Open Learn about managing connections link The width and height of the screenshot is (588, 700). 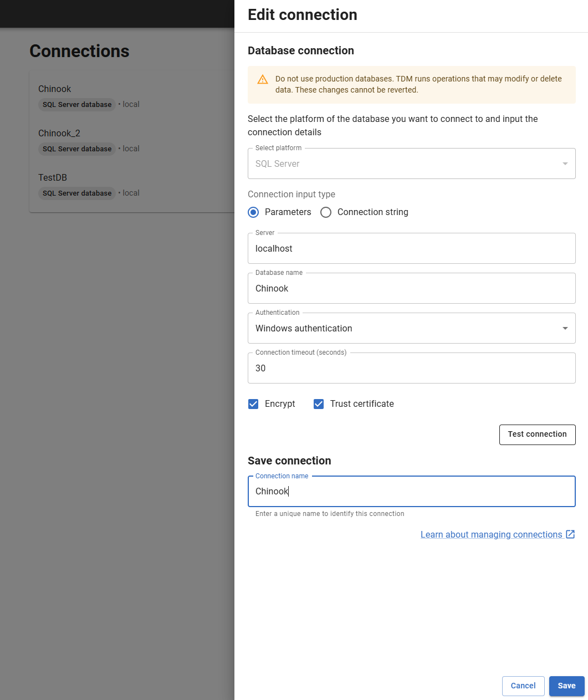491,534
